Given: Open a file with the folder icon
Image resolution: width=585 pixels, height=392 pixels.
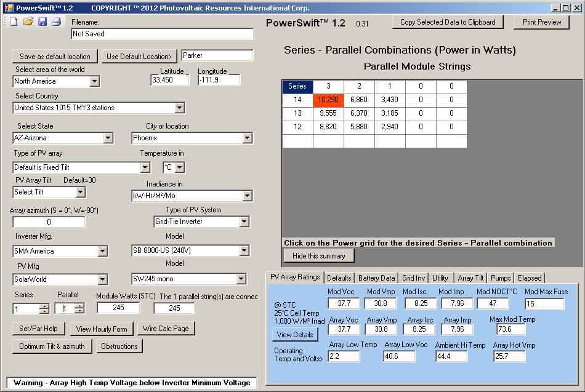Looking at the screenshot, I should [28, 22].
